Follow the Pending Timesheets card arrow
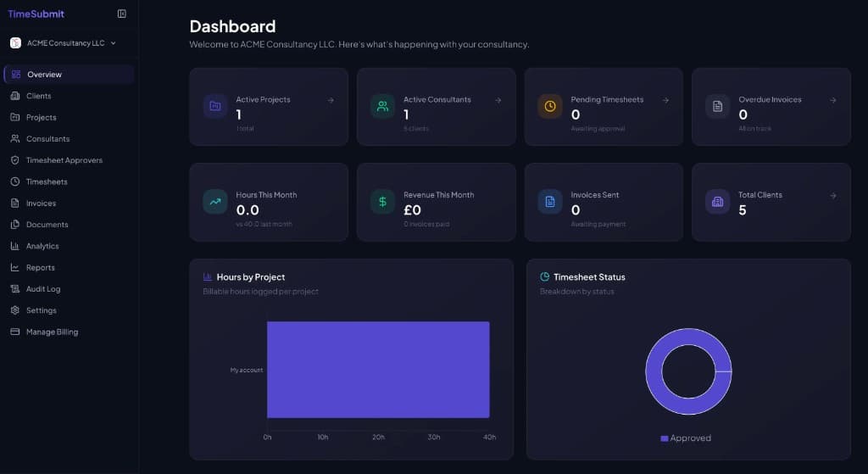 point(665,100)
